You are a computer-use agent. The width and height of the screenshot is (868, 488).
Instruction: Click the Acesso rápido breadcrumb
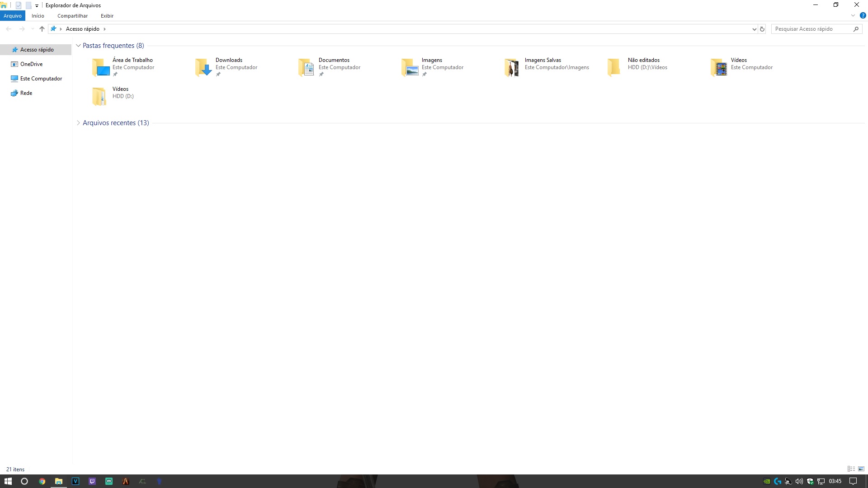[83, 29]
